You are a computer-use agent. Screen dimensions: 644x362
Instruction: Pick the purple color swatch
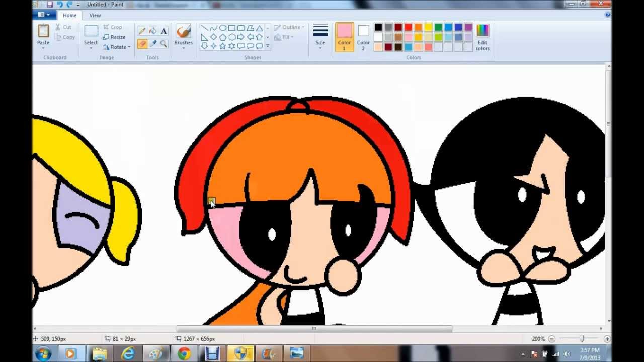[468, 27]
